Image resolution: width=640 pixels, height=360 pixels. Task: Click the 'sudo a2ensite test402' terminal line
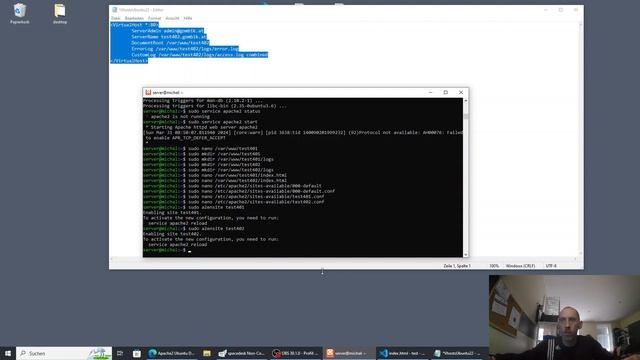194,229
